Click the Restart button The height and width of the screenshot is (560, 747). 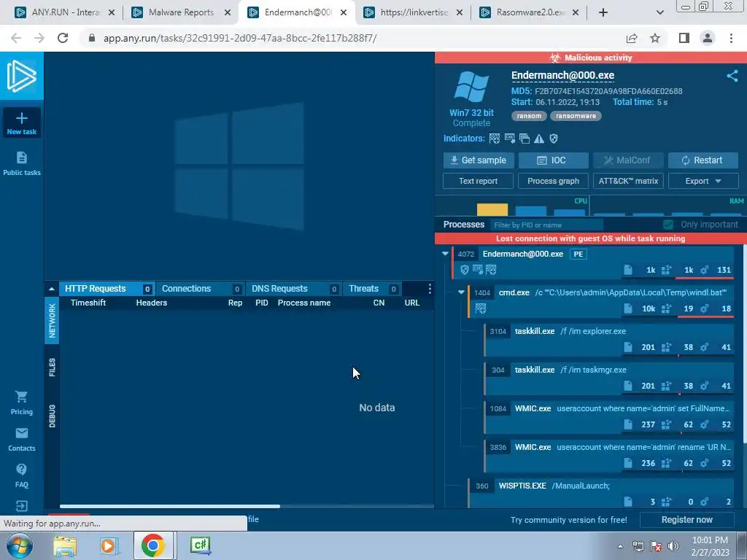pos(703,160)
